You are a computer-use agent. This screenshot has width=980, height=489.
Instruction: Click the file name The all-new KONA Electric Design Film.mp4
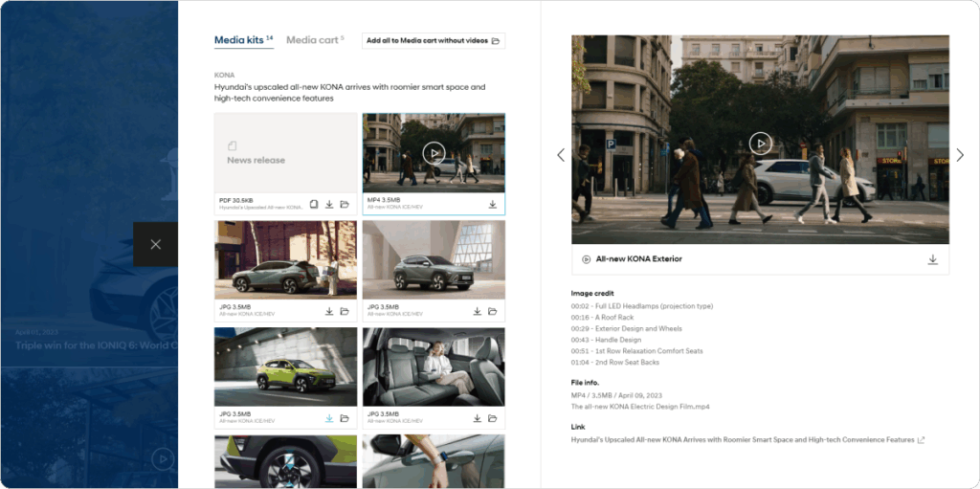640,407
